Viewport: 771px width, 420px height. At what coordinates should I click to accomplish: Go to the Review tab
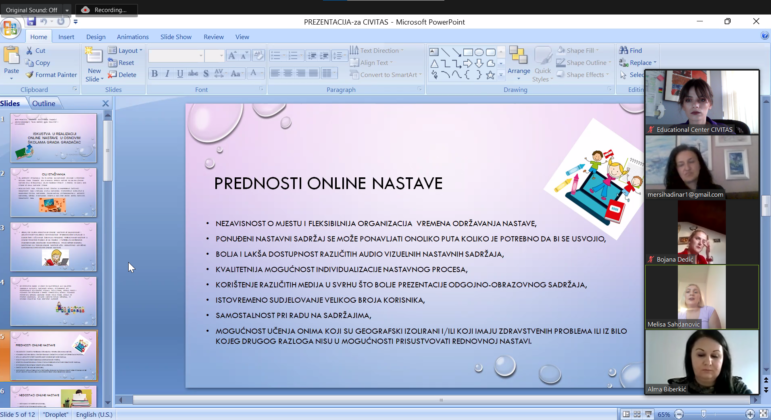(x=213, y=37)
